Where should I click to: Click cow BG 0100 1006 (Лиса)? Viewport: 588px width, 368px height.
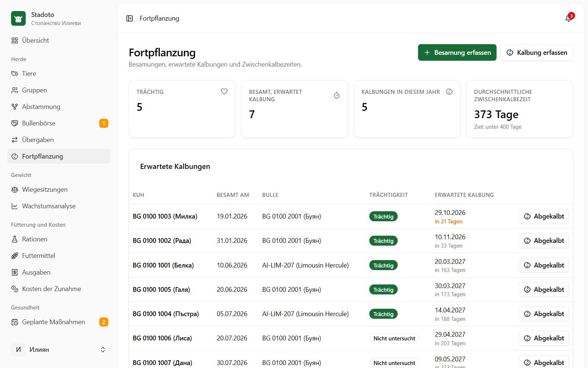tap(162, 338)
